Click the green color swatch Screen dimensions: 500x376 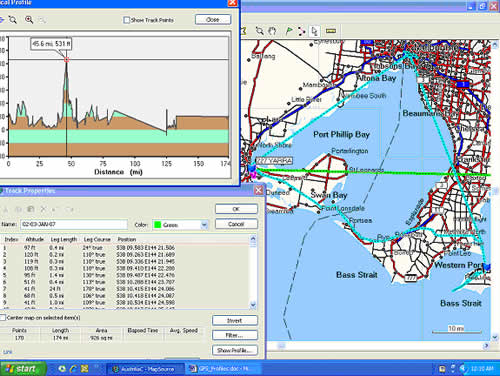157,225
